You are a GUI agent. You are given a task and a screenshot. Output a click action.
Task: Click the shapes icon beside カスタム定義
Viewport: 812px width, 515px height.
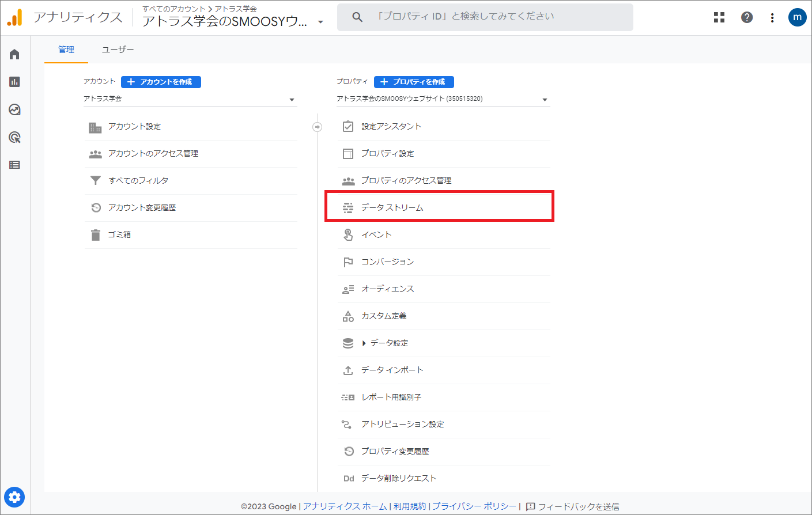[348, 316]
